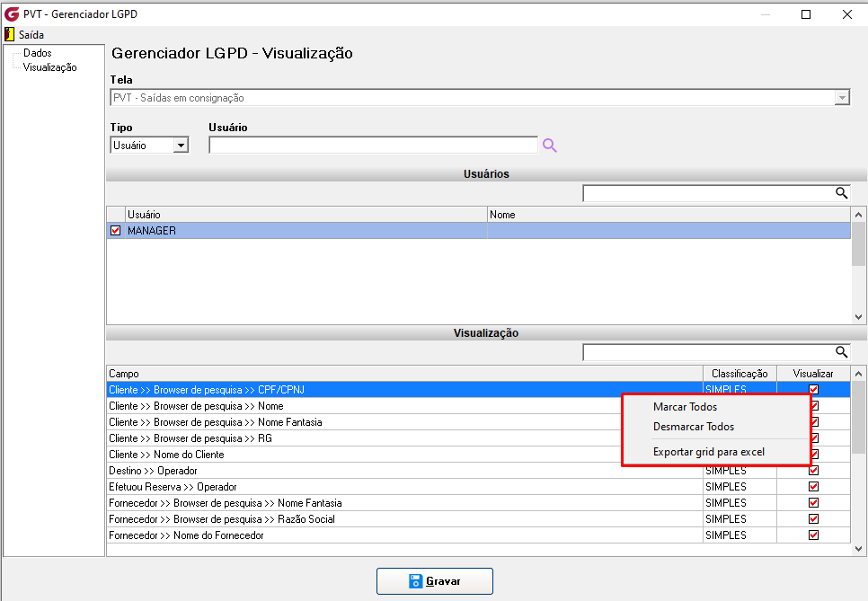Screen dimensions: 868x601
Task: Click SIMPLES in Efetuou Reserva row
Action: coord(726,486)
